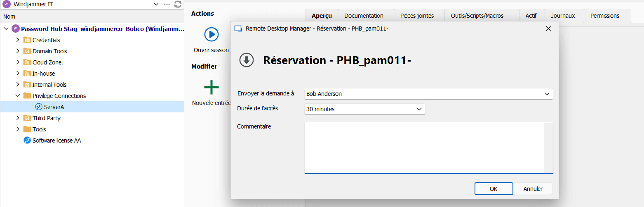Click the Modifier section heading
This screenshot has height=207, width=644.
pyautogui.click(x=204, y=67)
